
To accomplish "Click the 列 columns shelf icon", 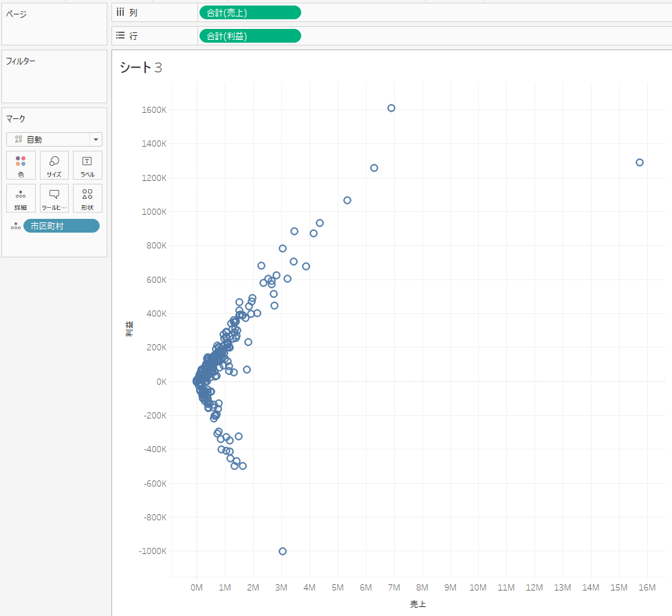I will point(120,12).
